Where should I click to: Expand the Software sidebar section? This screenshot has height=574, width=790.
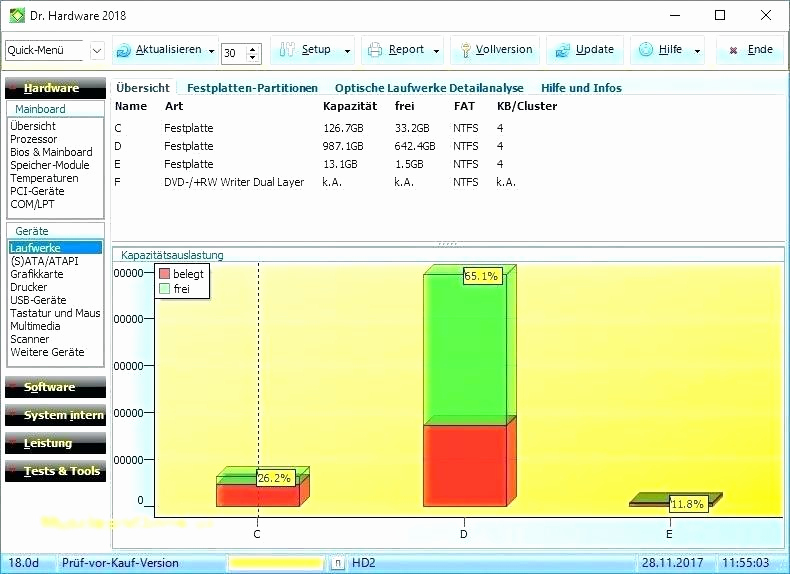pyautogui.click(x=55, y=387)
